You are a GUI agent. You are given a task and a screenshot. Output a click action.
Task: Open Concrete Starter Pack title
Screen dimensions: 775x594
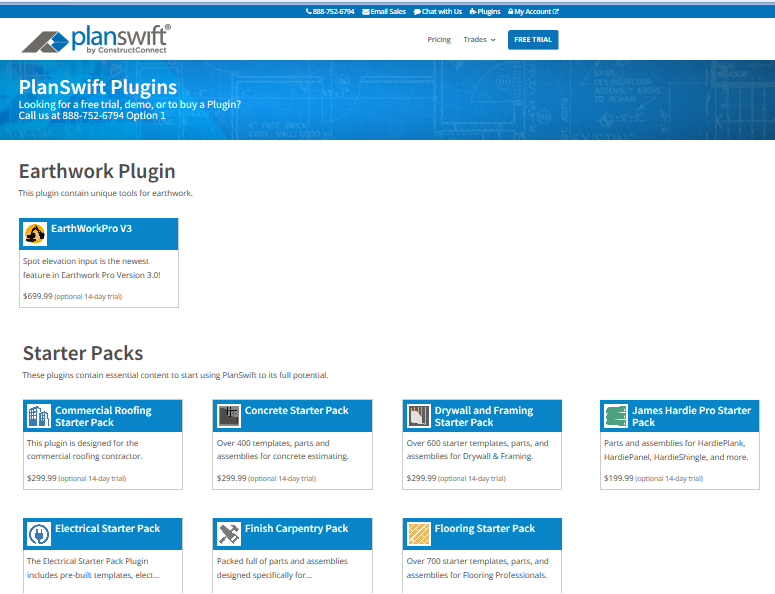click(297, 410)
